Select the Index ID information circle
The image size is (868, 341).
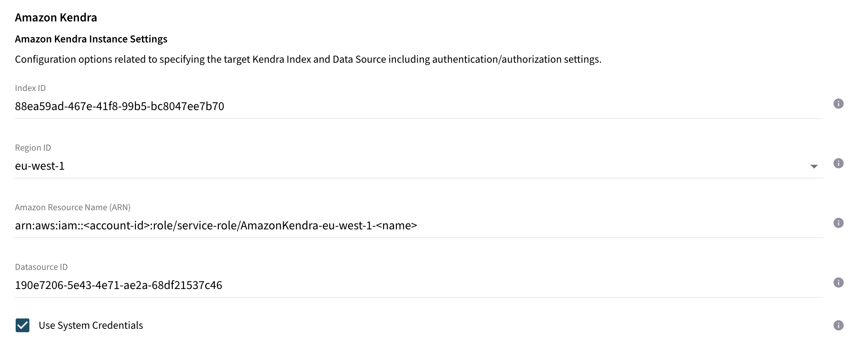[839, 104]
